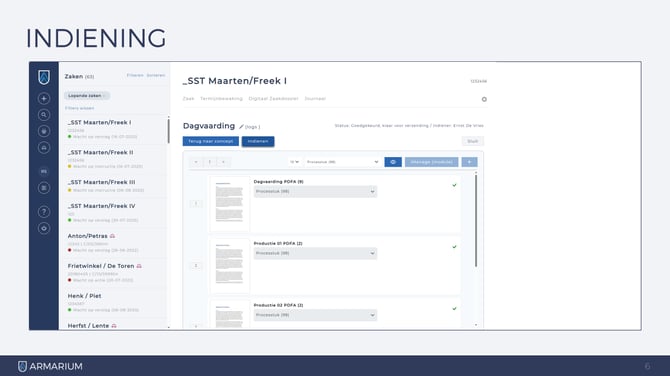Click the light blue plus button in toolbar
Image resolution: width=670 pixels, height=376 pixels.
pyautogui.click(x=469, y=162)
